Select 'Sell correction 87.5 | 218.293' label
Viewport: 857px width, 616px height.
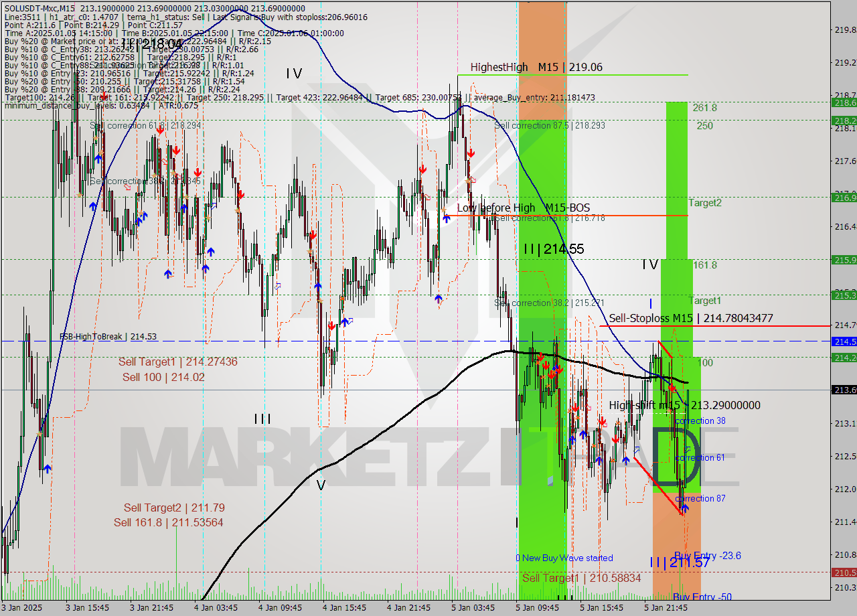tap(550, 125)
